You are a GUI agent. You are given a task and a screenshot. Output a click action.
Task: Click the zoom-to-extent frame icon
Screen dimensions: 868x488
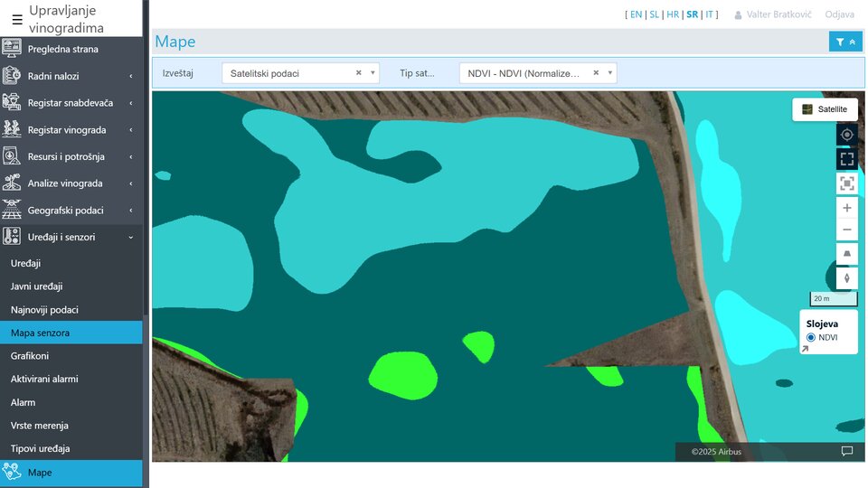click(x=846, y=183)
